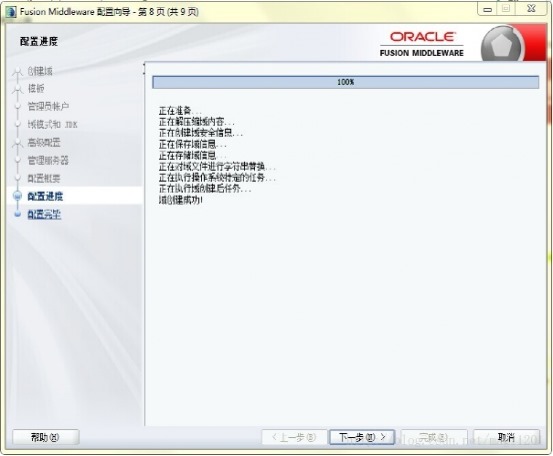The width and height of the screenshot is (553, 456).
Task: Click the 配置完毕 step bullet icon
Action: click(x=17, y=214)
